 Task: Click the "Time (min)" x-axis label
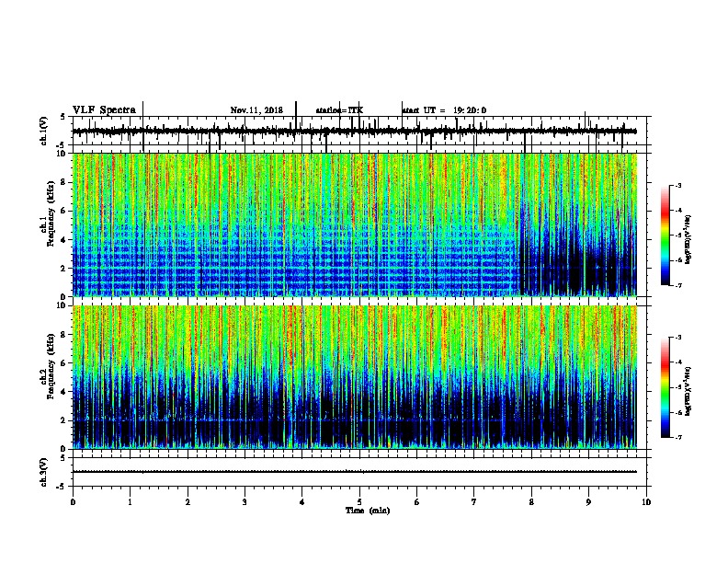[x=368, y=511]
